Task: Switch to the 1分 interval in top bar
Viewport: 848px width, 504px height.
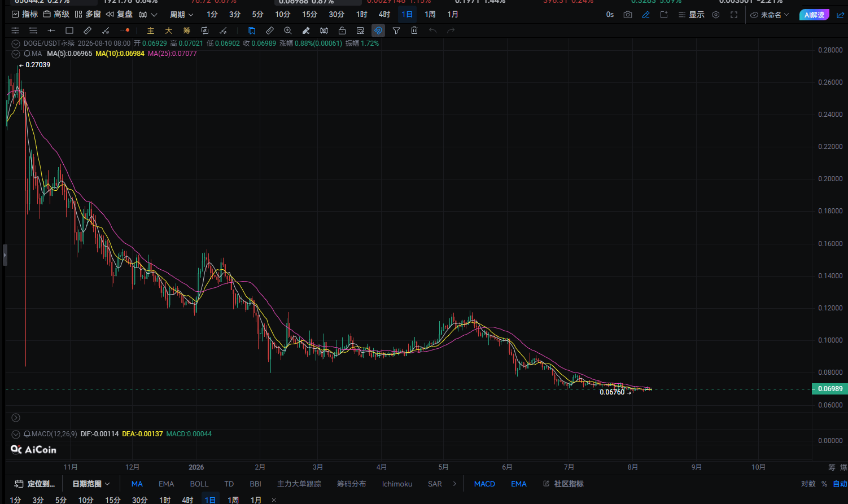Action: point(212,15)
